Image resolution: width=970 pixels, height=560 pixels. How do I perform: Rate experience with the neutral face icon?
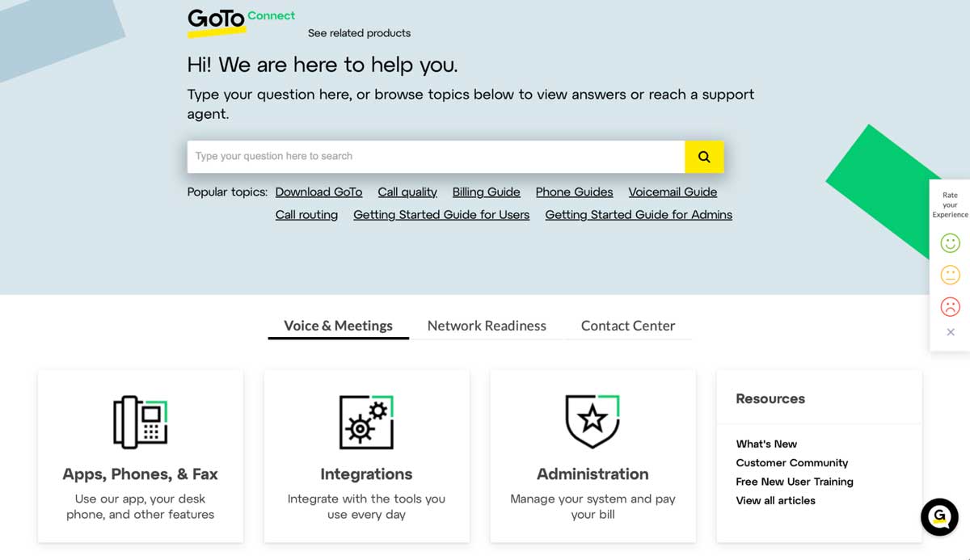(950, 275)
